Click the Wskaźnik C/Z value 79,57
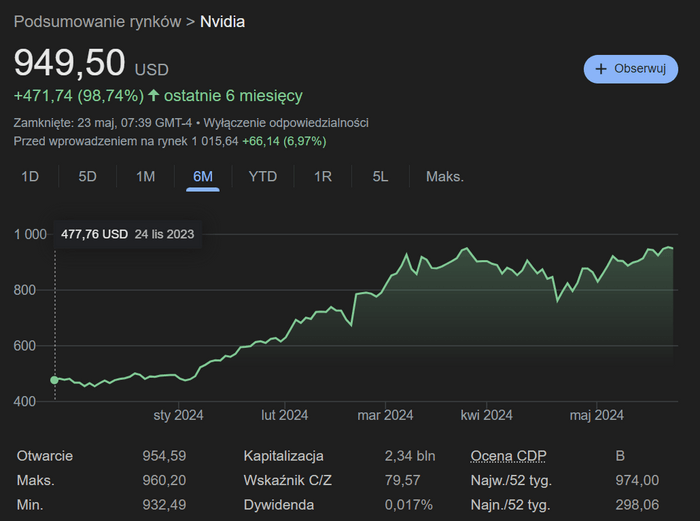The width and height of the screenshot is (700, 521). tap(403, 480)
